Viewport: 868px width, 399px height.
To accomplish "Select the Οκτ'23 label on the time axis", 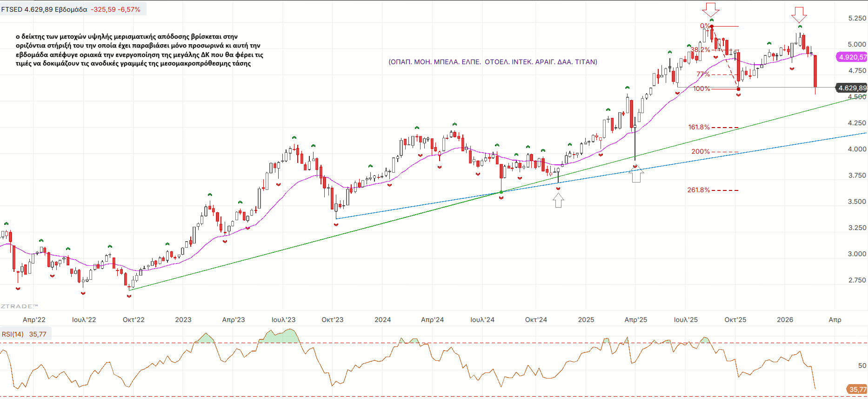I will 332,320.
